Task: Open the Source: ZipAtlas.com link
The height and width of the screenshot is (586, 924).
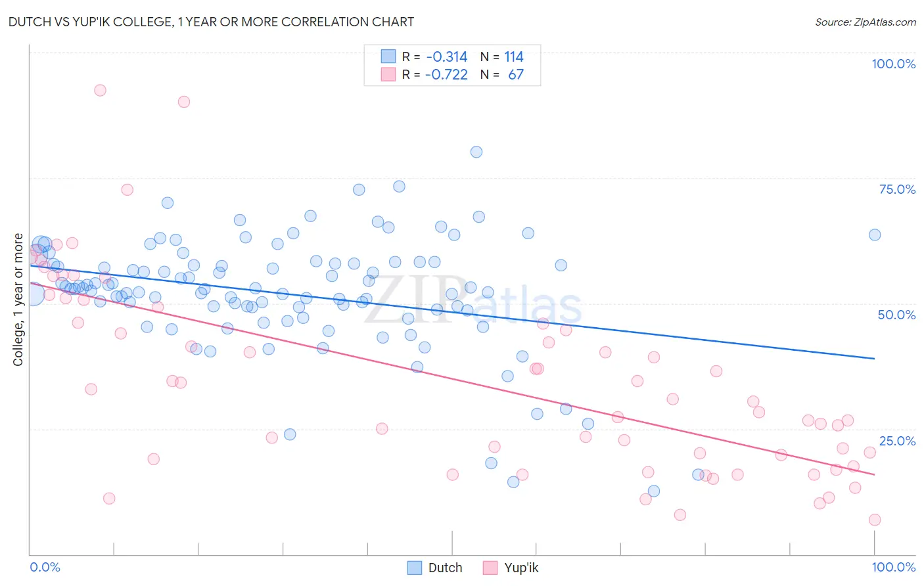Action: (x=866, y=22)
